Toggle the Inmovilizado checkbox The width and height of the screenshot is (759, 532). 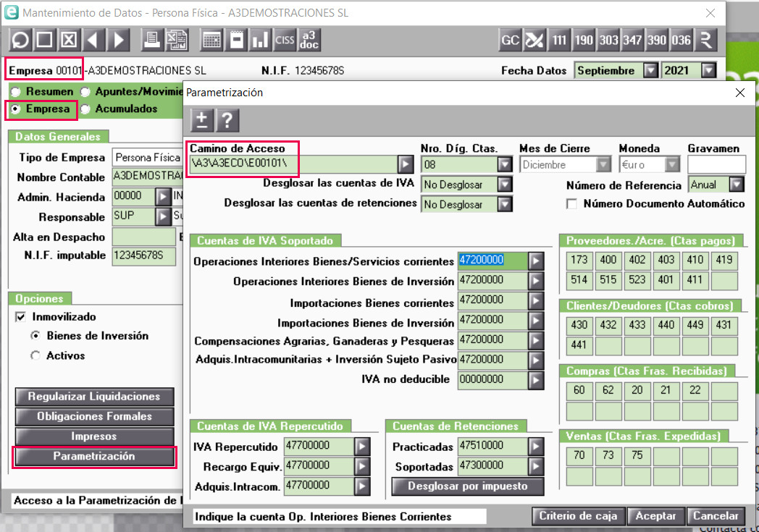(20, 317)
